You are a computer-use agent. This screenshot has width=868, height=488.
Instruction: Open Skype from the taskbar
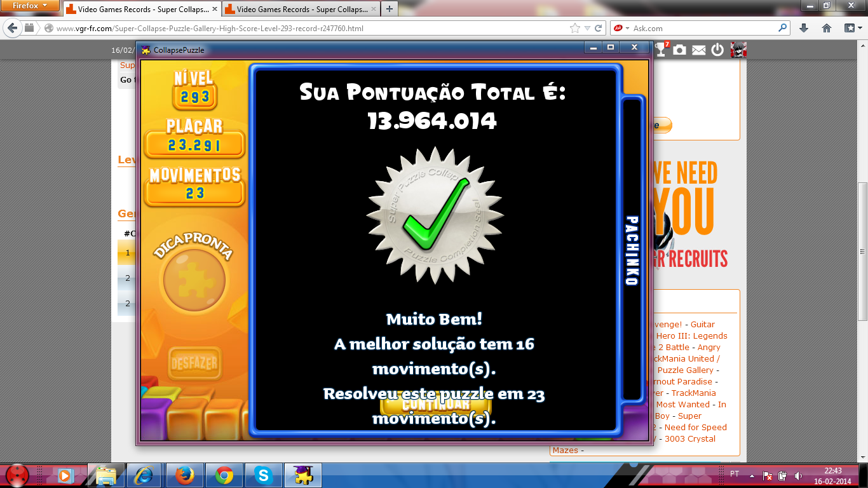[x=262, y=475]
